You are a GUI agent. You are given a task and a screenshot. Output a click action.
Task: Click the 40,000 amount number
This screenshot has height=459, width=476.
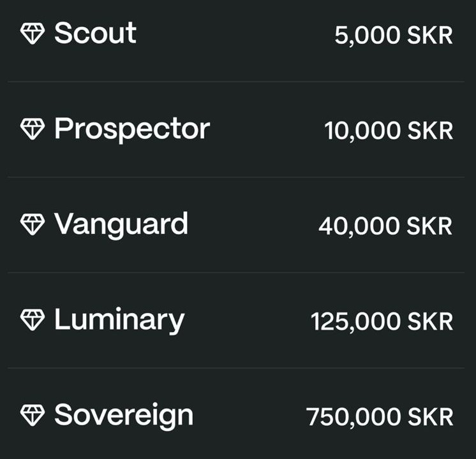click(x=359, y=226)
